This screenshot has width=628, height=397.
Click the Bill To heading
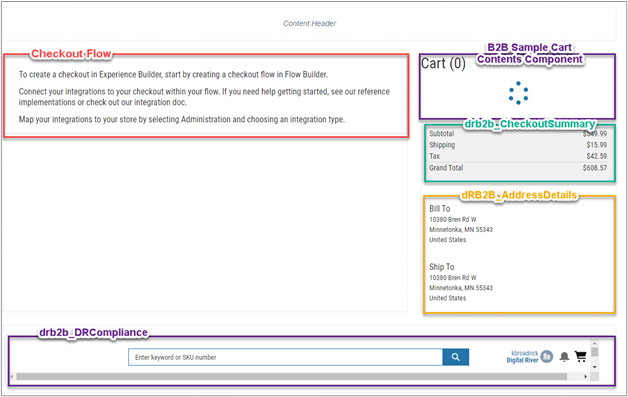coord(440,209)
